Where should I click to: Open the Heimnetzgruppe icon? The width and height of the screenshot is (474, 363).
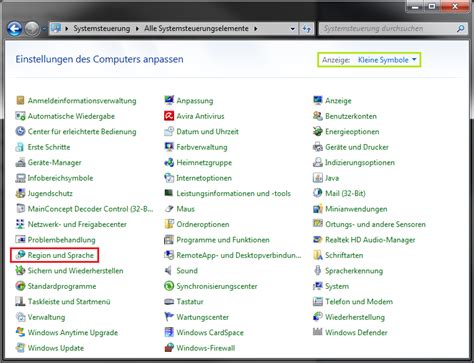[169, 162]
